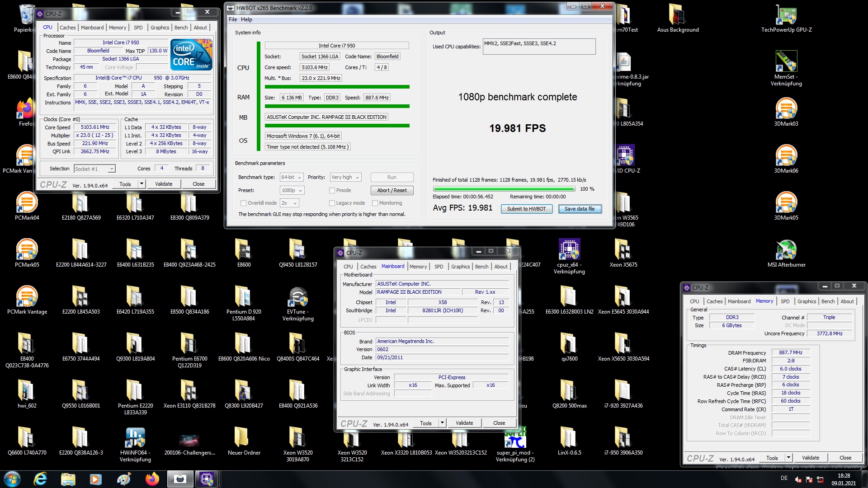This screenshot has width=868, height=488.
Task: Open Graphics tab in Memory CPU-Z window
Action: point(807,301)
